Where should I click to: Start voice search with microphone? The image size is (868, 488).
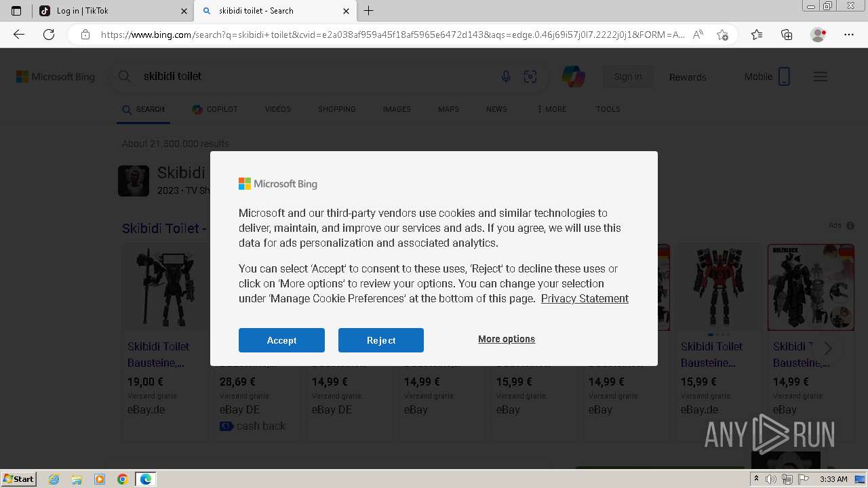coord(506,77)
